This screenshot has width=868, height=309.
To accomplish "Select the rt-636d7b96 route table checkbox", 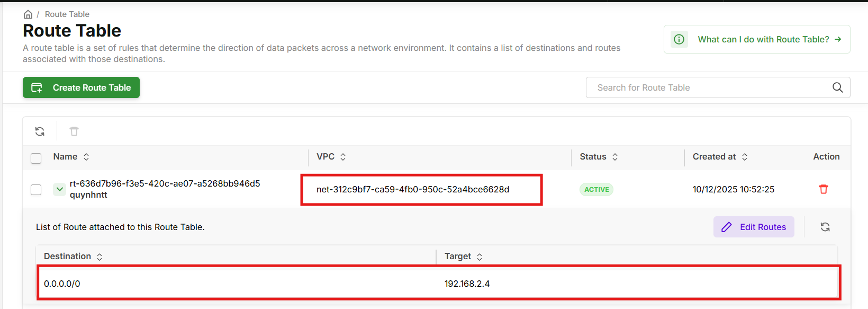I will pyautogui.click(x=36, y=190).
